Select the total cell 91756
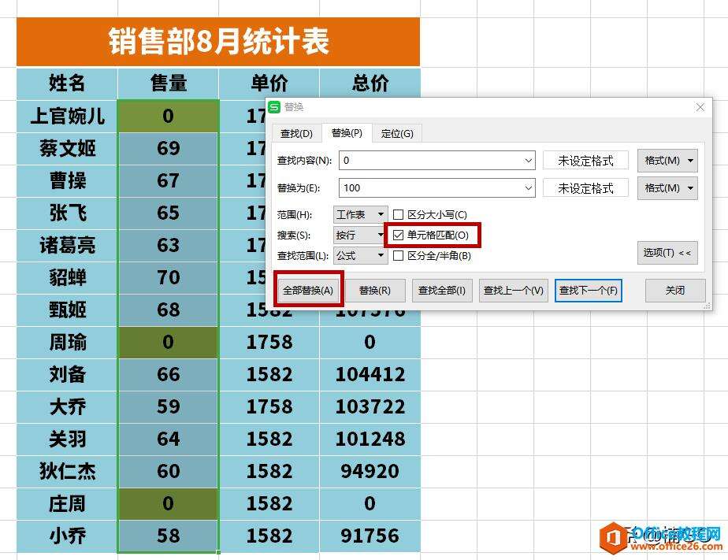 coord(370,536)
